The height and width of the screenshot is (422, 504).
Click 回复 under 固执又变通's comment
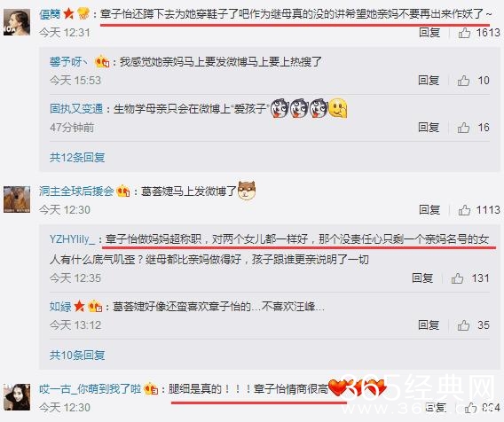(429, 128)
